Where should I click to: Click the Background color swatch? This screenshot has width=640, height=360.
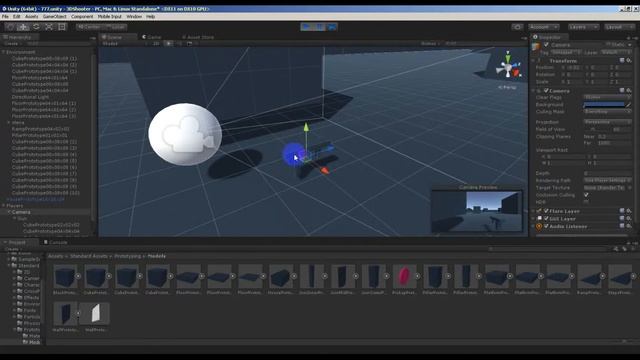[604, 104]
